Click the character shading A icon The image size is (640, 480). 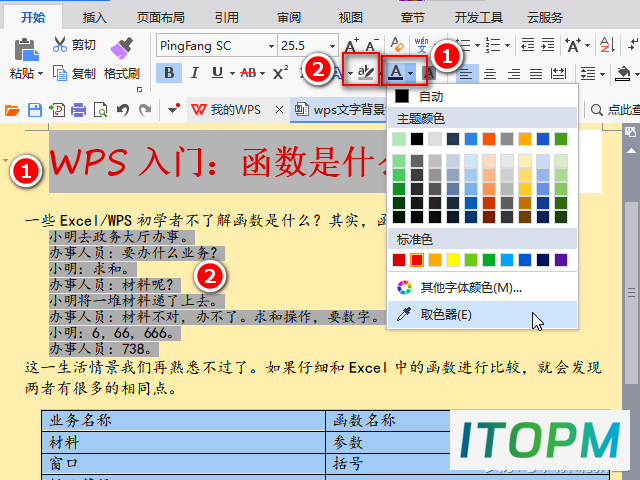(429, 73)
